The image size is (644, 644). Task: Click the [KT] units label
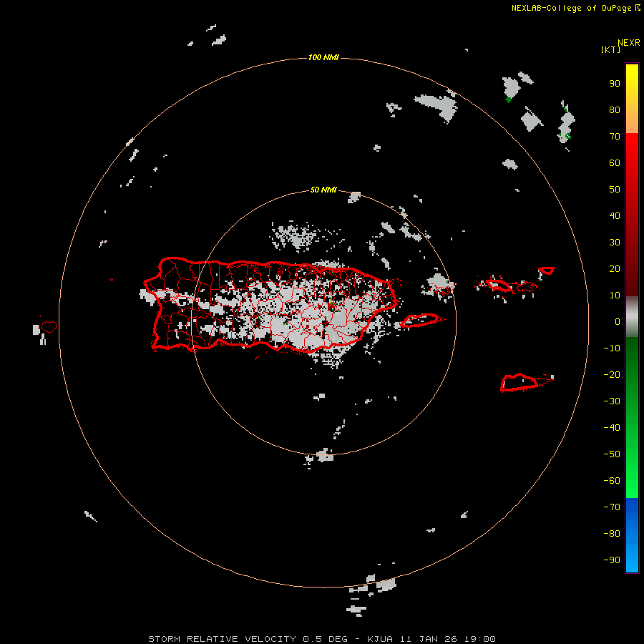611,49
